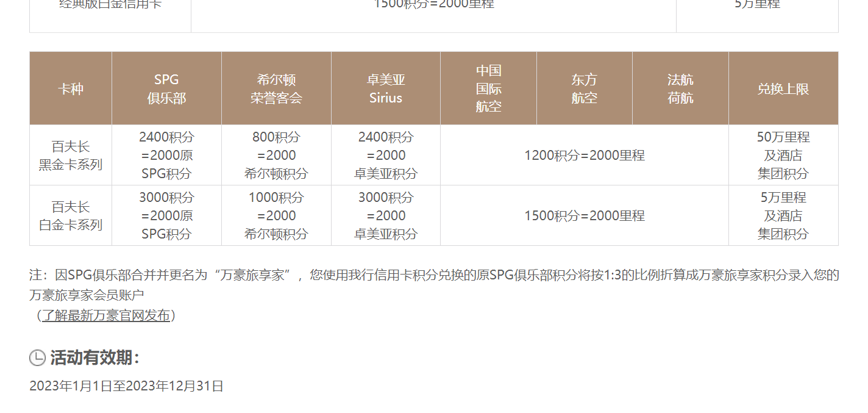
Task: Select the SPG俱乐部 header cell
Action: tap(166, 88)
